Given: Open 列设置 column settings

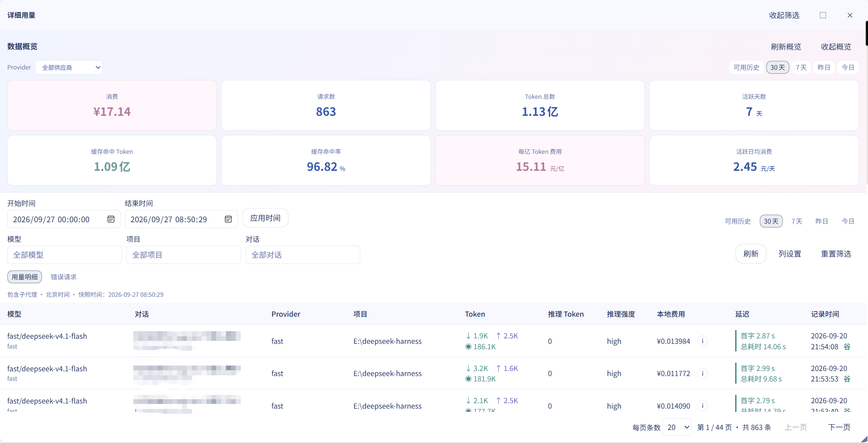Looking at the screenshot, I should [x=789, y=254].
